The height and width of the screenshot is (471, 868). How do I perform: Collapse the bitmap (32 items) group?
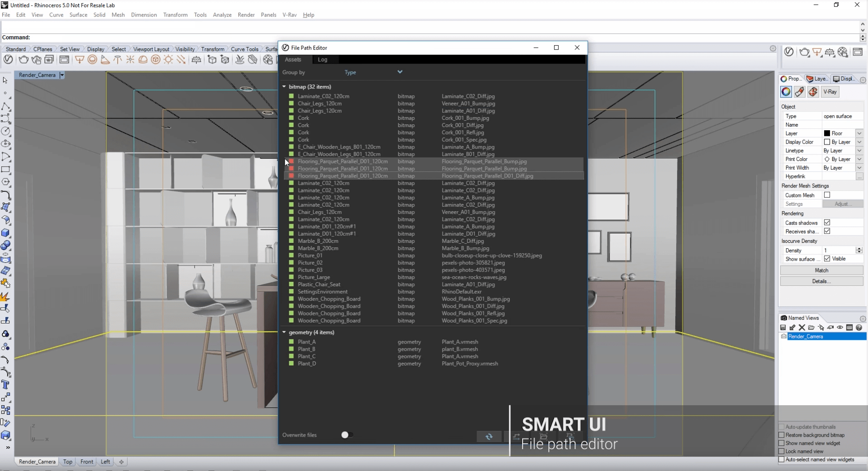click(x=284, y=87)
